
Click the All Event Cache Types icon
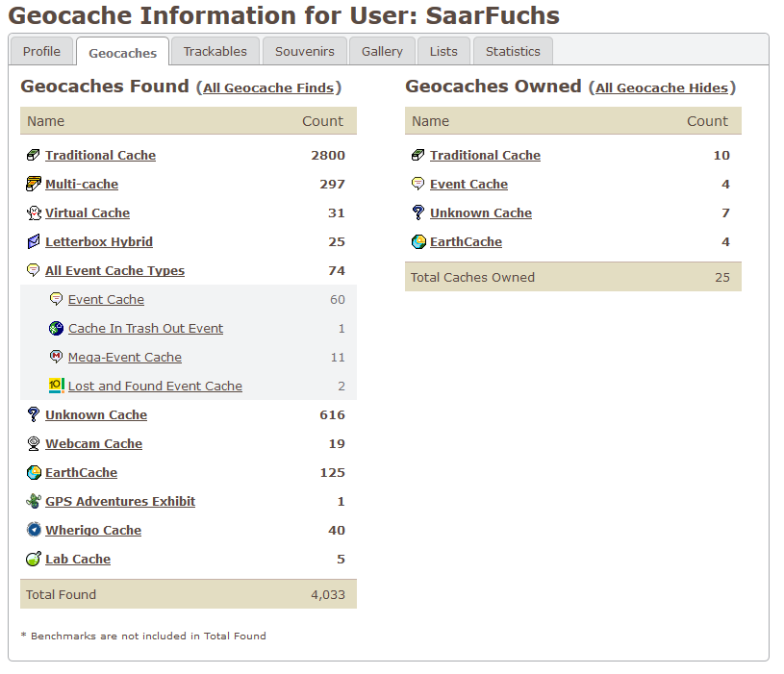[x=33, y=270]
